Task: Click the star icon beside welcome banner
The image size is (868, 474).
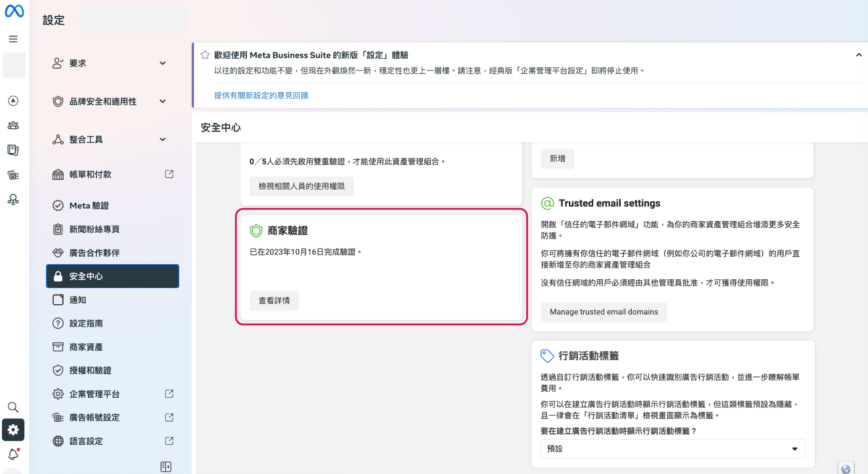Action: 205,55
